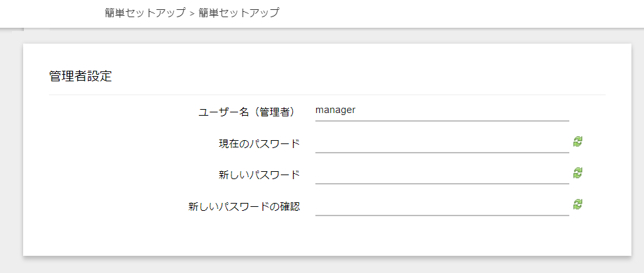The image size is (644, 273).
Task: Click the white header bar beside the breadcrumb
Action: (x=452, y=13)
